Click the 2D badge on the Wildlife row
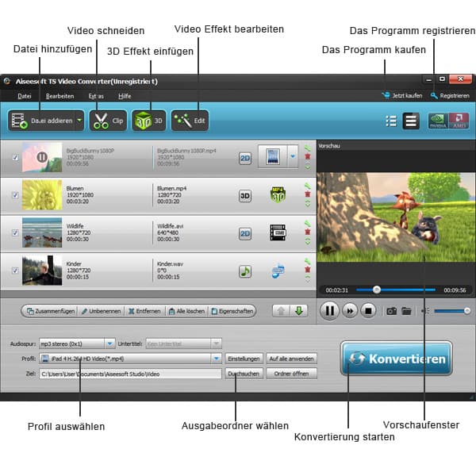This screenshot has height=476, width=476. (x=245, y=233)
